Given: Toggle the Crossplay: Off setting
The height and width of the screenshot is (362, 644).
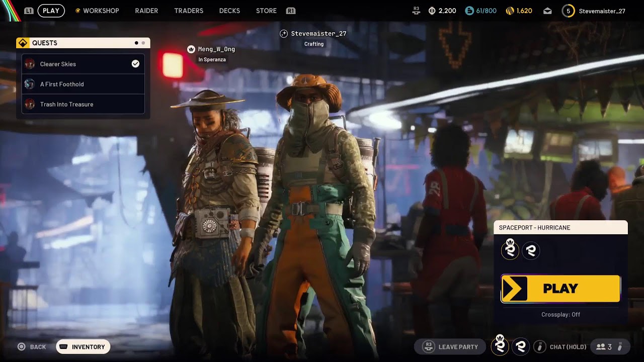Looking at the screenshot, I should (x=560, y=315).
